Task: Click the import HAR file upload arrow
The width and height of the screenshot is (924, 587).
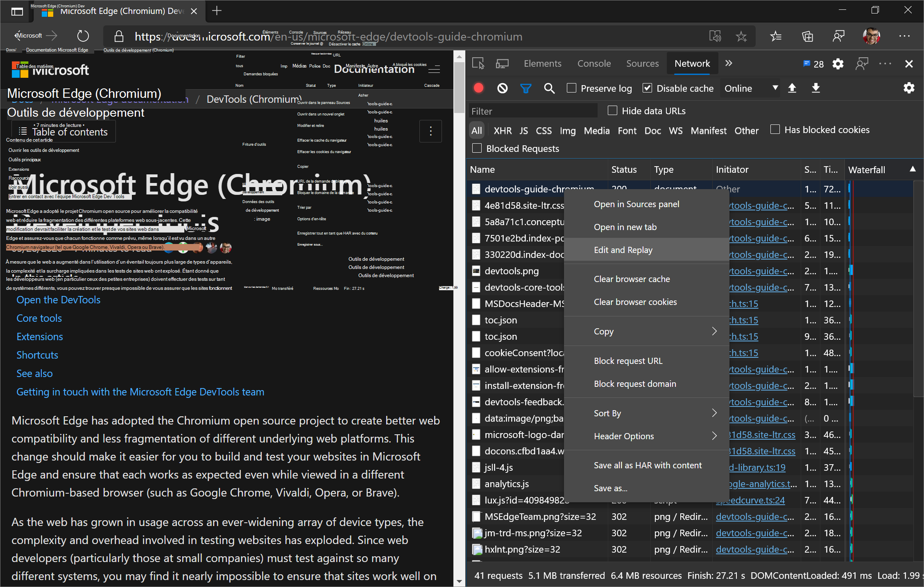Action: click(792, 88)
